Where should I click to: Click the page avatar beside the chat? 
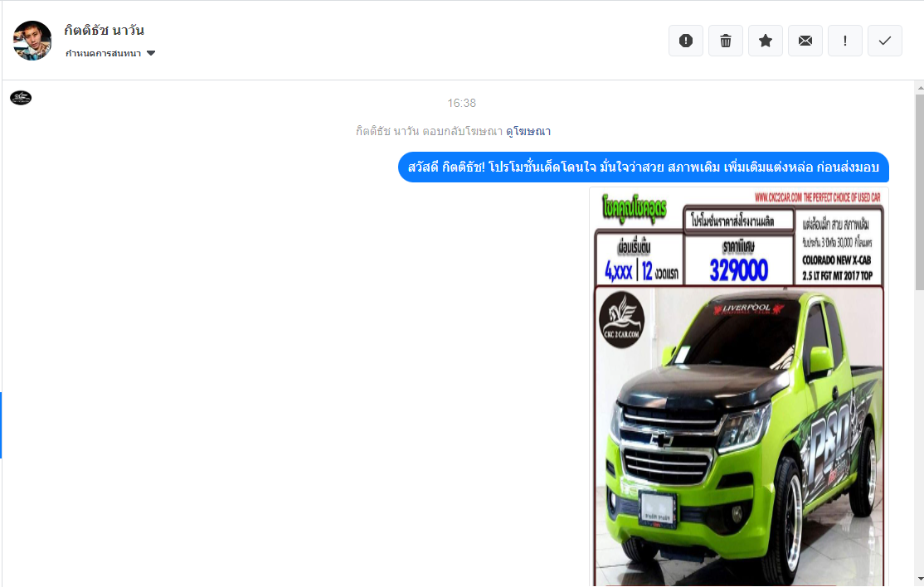[x=21, y=98]
